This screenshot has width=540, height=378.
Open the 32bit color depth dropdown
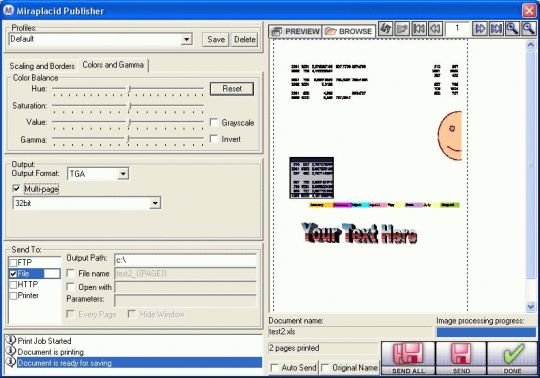click(155, 203)
